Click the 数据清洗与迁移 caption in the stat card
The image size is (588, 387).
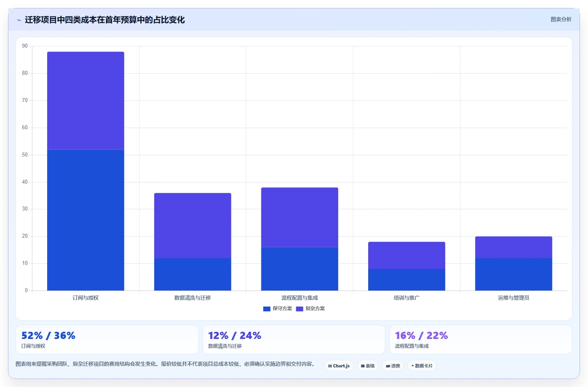[225, 346]
